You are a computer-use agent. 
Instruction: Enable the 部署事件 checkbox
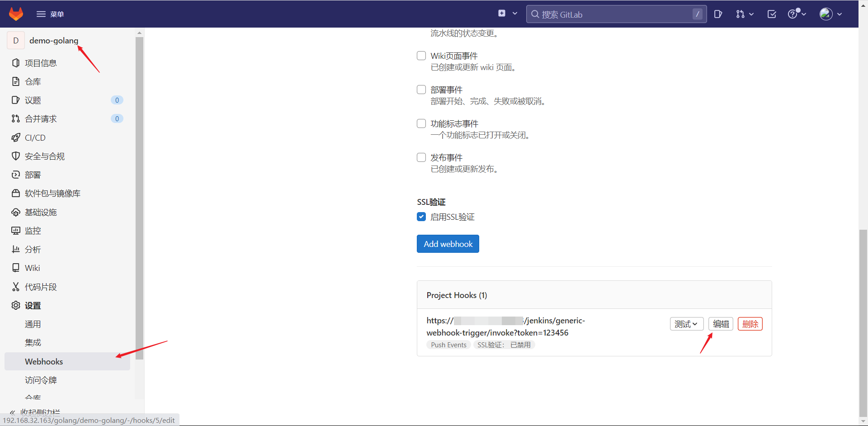tap(421, 90)
